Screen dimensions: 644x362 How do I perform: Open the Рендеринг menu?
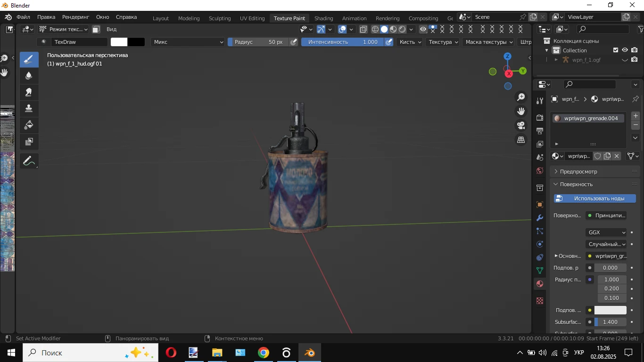tap(75, 17)
